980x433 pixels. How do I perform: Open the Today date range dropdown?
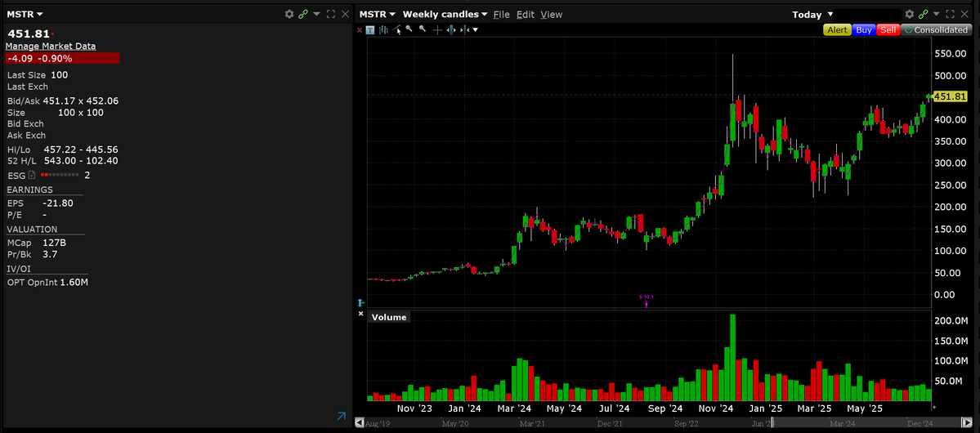812,15
